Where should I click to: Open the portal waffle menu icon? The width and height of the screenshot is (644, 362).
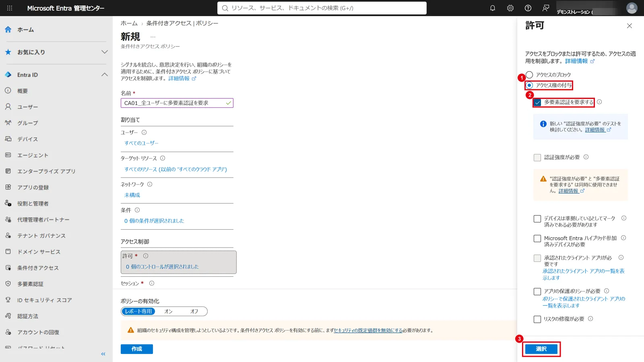[x=10, y=8]
